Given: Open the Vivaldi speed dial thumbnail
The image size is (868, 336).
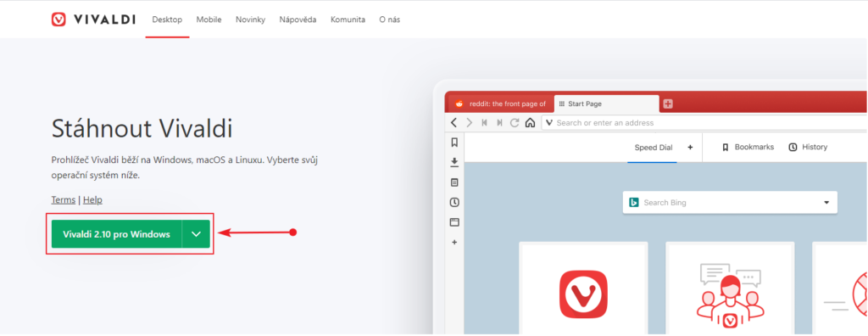Looking at the screenshot, I should [583, 288].
